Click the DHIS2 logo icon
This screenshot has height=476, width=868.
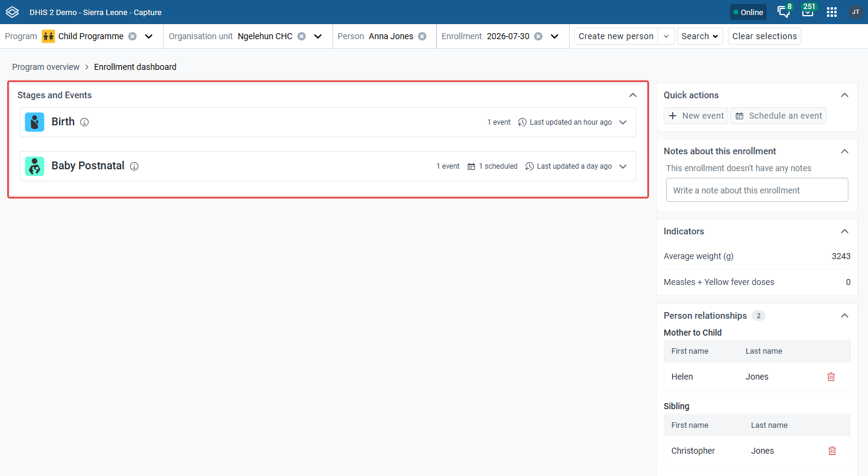click(x=12, y=12)
